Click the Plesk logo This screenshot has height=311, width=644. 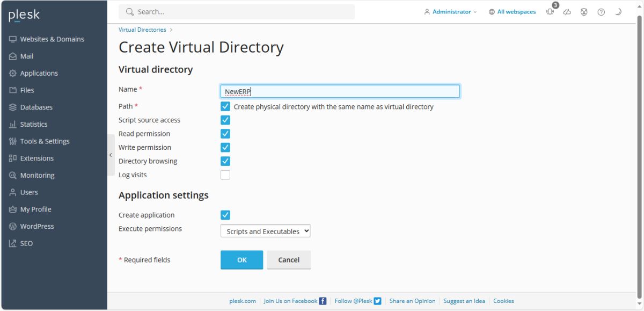click(24, 16)
